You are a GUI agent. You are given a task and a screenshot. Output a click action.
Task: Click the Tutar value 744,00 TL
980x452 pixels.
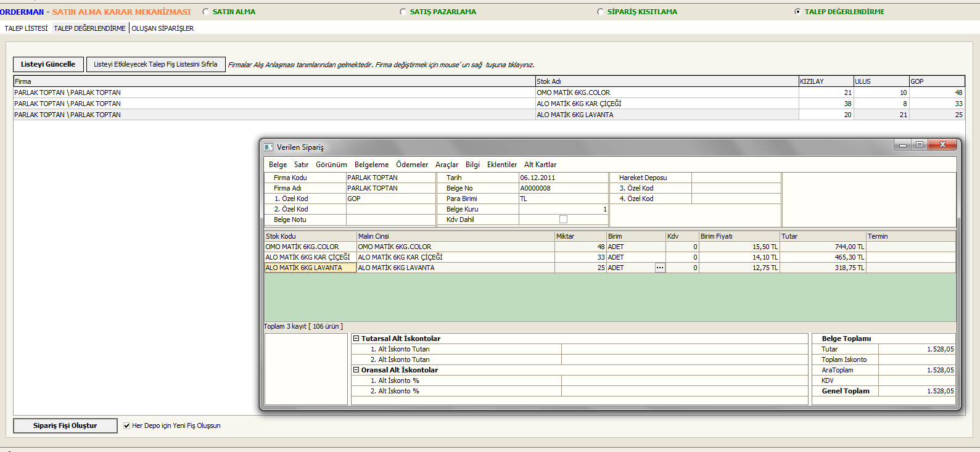pyautogui.click(x=823, y=247)
